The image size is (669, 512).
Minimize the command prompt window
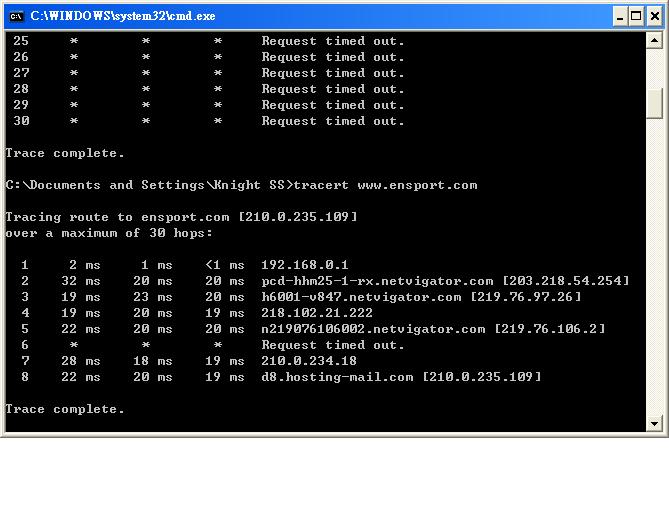point(614,16)
